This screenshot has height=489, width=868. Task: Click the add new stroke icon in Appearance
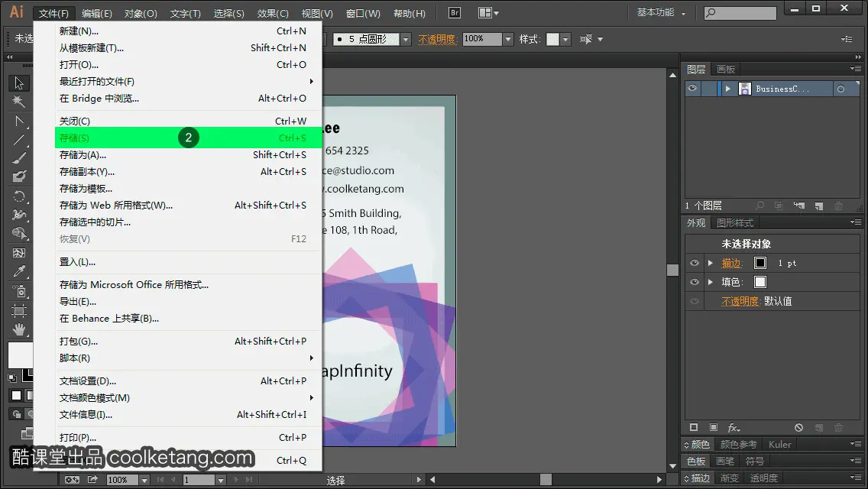point(694,428)
